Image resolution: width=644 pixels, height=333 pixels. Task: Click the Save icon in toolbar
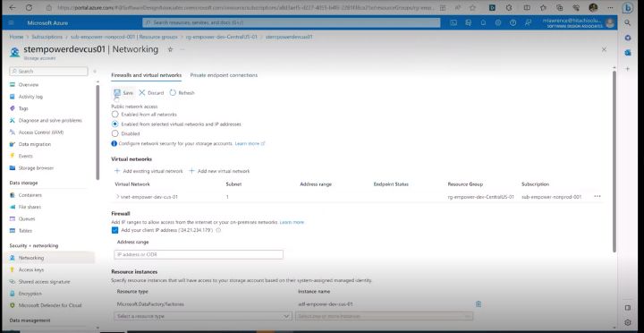pos(117,93)
